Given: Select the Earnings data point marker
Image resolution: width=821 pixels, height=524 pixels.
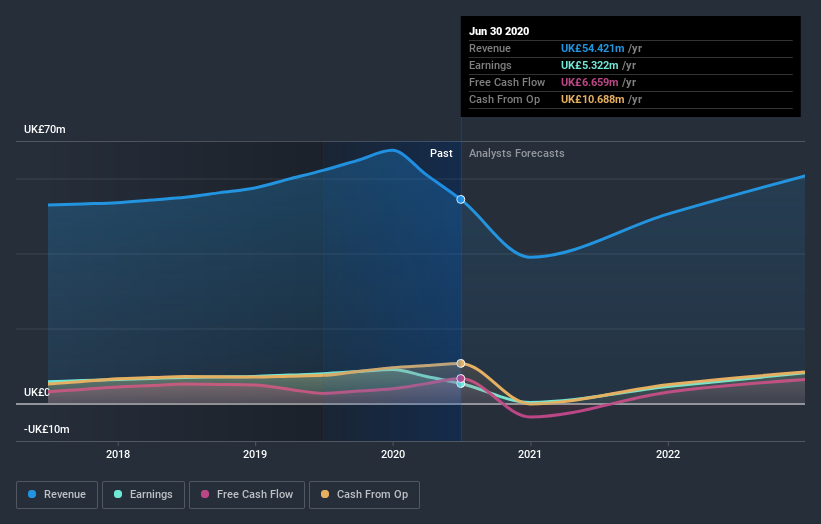Looking at the screenshot, I should 461,384.
